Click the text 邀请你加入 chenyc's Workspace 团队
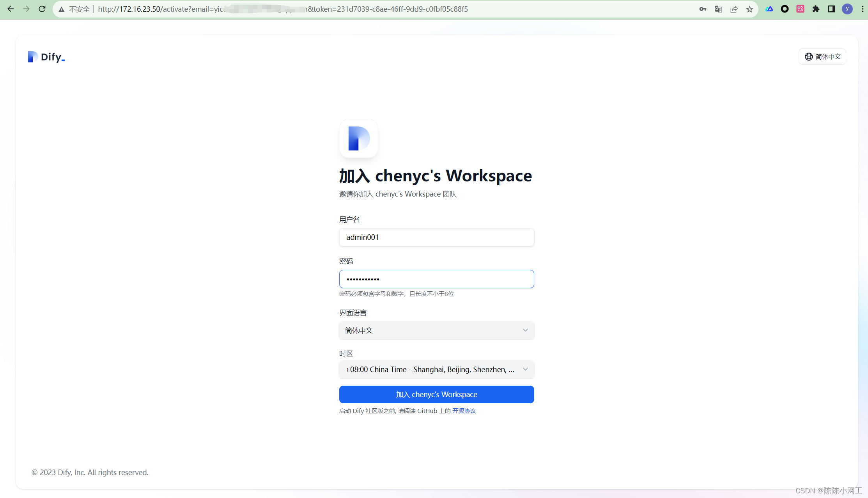Viewport: 868px width, 498px height. coord(397,194)
